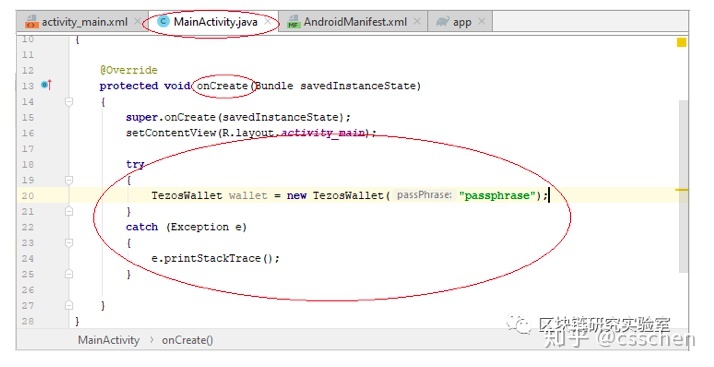Click fold end marker on line 27
The height and width of the screenshot is (367, 714).
(x=69, y=305)
